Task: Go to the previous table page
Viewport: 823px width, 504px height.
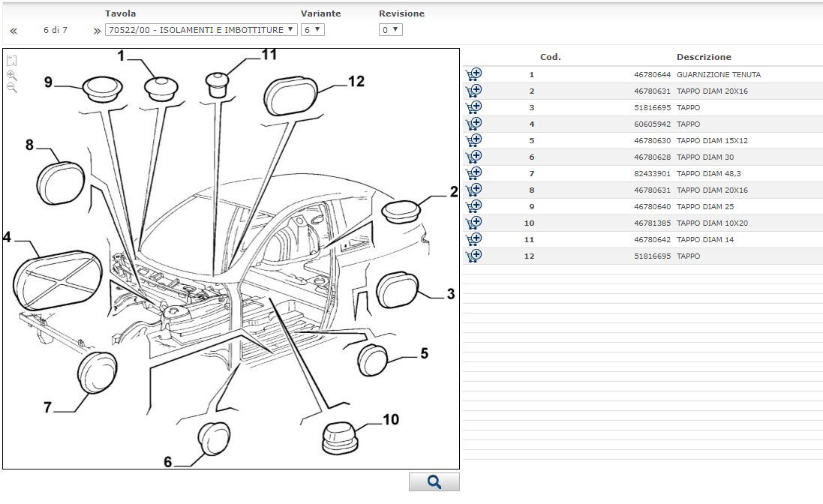Action: tap(14, 31)
